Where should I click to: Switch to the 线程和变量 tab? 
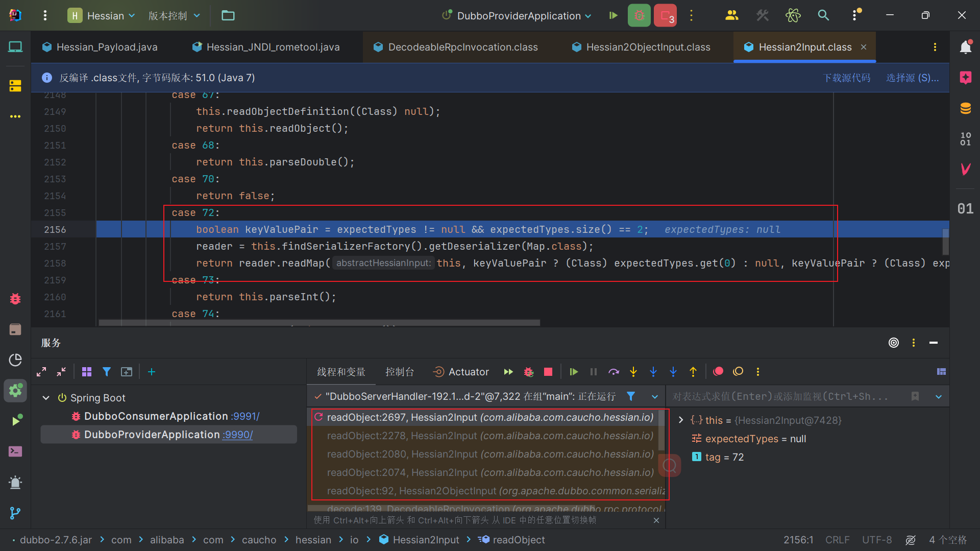(x=341, y=372)
